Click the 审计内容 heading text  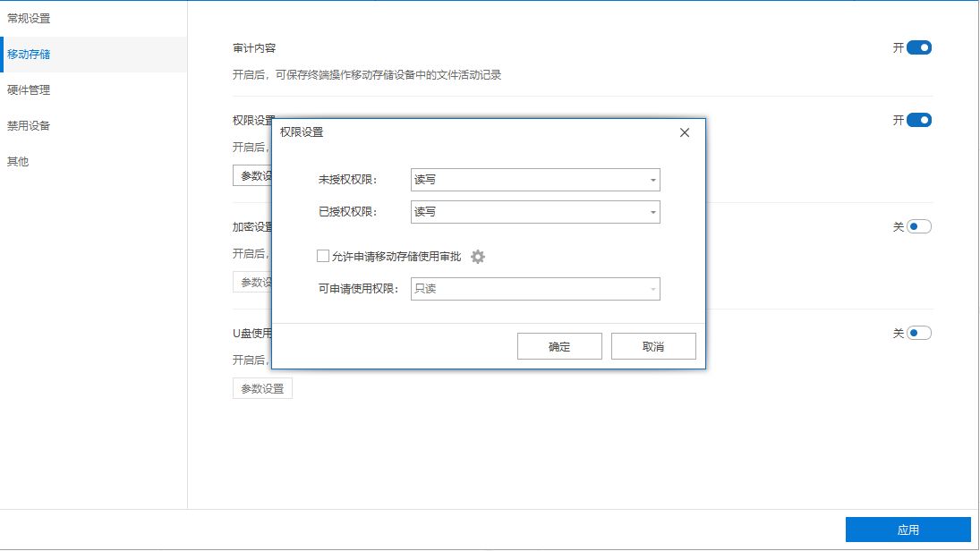254,48
